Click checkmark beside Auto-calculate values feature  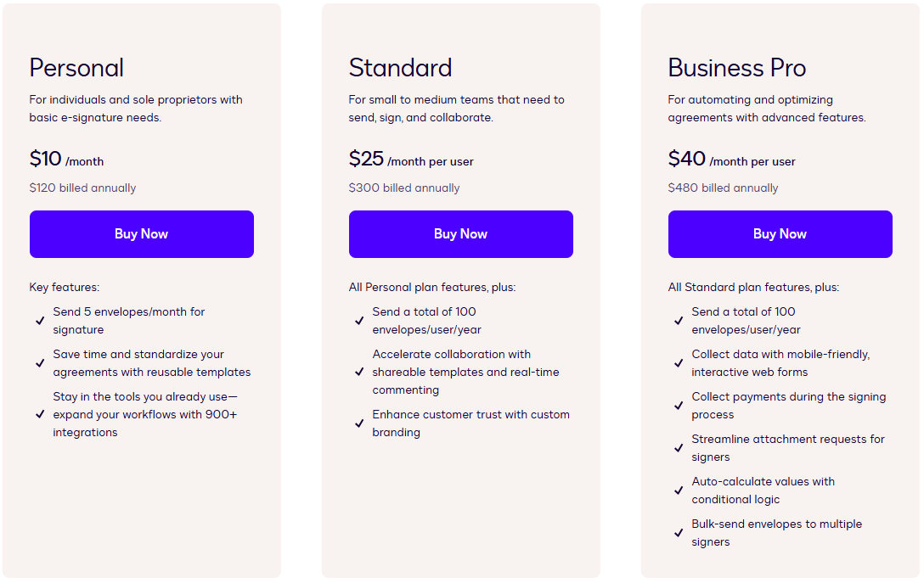pos(679,490)
